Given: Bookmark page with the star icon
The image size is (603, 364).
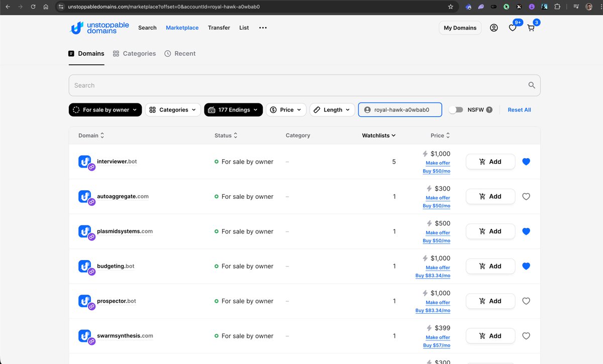Looking at the screenshot, I should click(450, 7).
